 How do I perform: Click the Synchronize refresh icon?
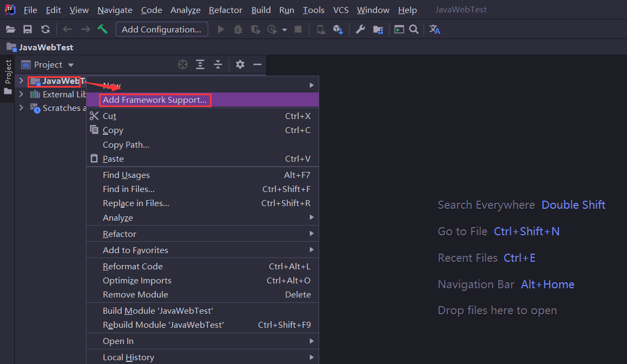(45, 30)
